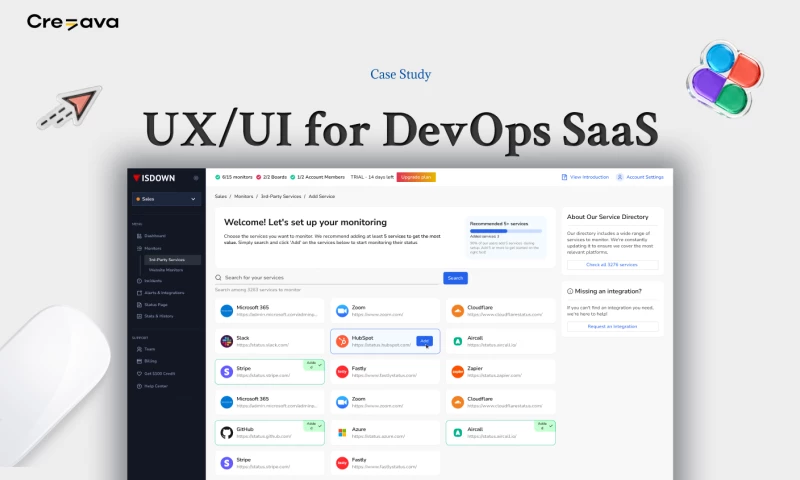
Task: Click the TRIAL - 14 days left text
Action: [372, 177]
